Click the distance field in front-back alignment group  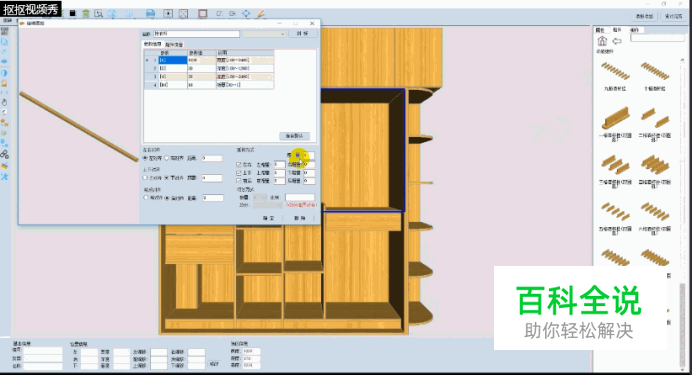coord(213,198)
